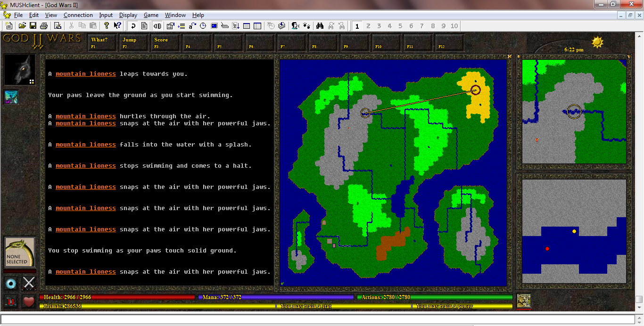Viewport: 644px width, 326px height.
Task: Open the Triggers configuration icon
Action: coord(182,26)
